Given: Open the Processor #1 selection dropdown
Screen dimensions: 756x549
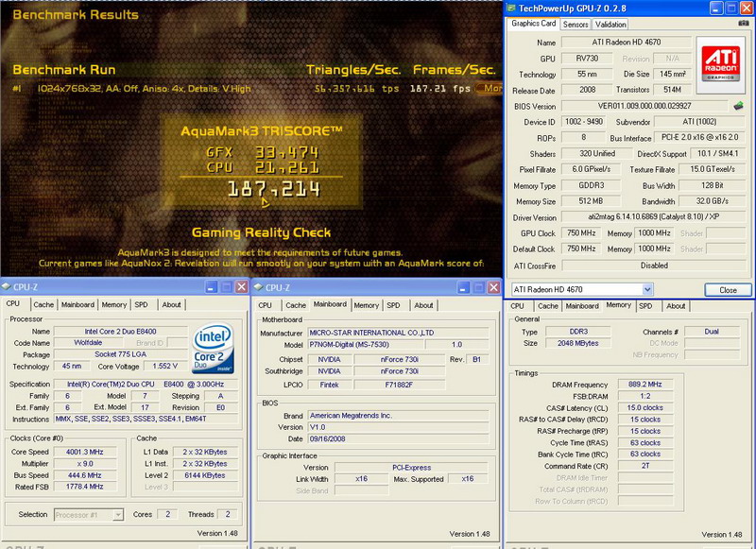Looking at the screenshot, I should point(118,515).
